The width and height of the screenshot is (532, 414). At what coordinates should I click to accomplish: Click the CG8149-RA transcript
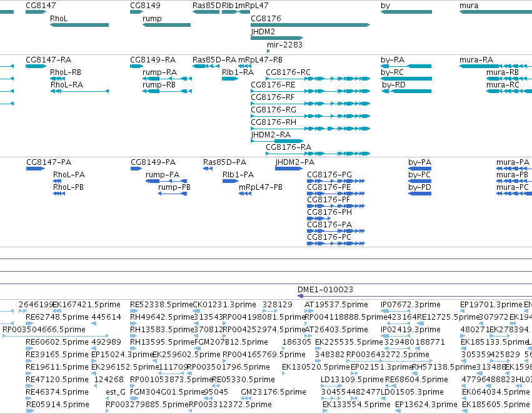pos(137,66)
